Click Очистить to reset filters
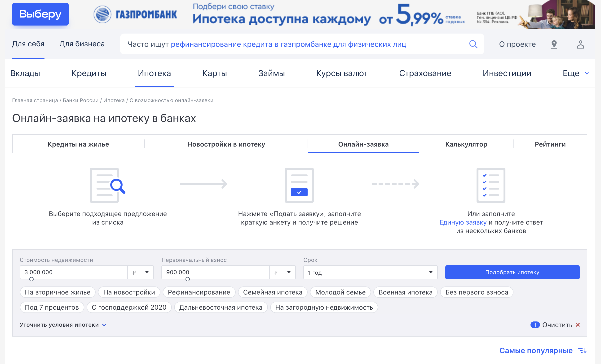601x364 pixels. click(557, 325)
